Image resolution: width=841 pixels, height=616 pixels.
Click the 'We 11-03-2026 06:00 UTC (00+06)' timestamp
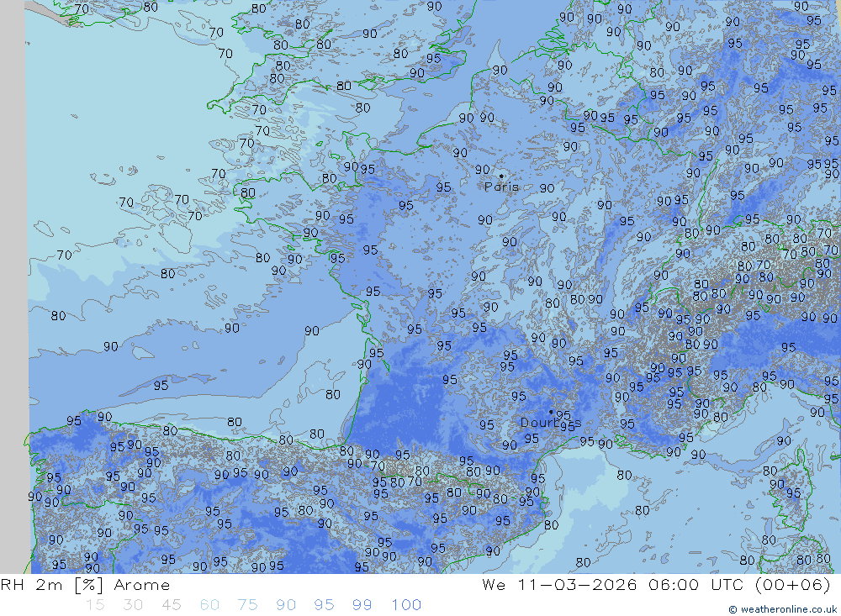point(656,585)
